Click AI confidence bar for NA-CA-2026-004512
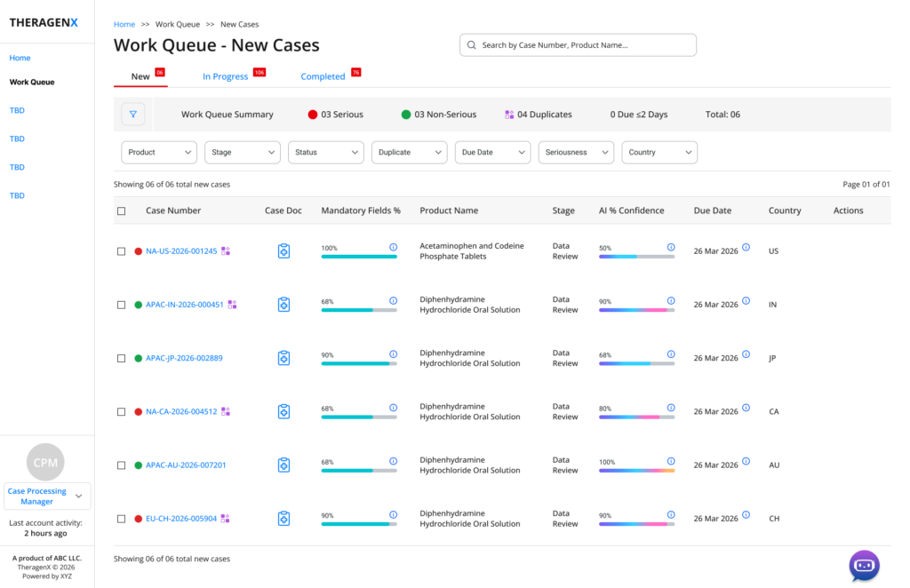The width and height of the screenshot is (910, 588). pyautogui.click(x=636, y=417)
